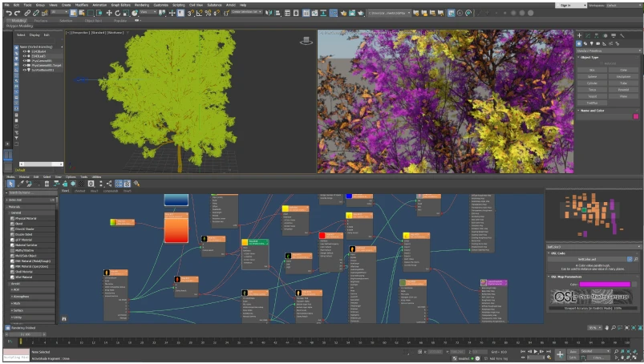Viewport: 644px width, 364px height.
Task: Select the Rotate tool in main toolbar
Action: click(x=119, y=13)
